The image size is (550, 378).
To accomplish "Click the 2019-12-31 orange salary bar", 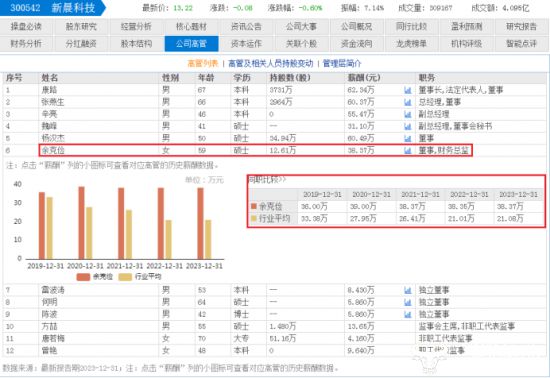I will coord(42,225).
